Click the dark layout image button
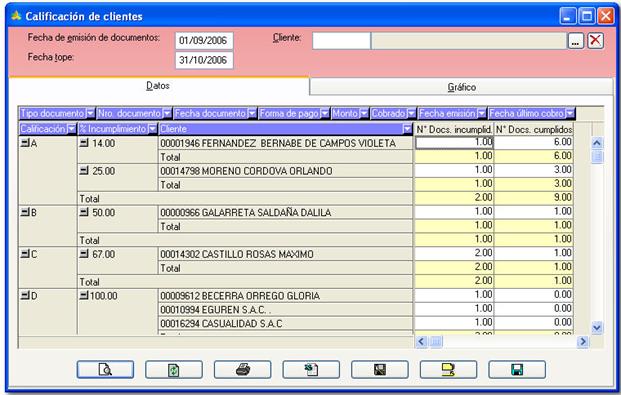Viewport: 621px width, 395px height. pos(380,370)
